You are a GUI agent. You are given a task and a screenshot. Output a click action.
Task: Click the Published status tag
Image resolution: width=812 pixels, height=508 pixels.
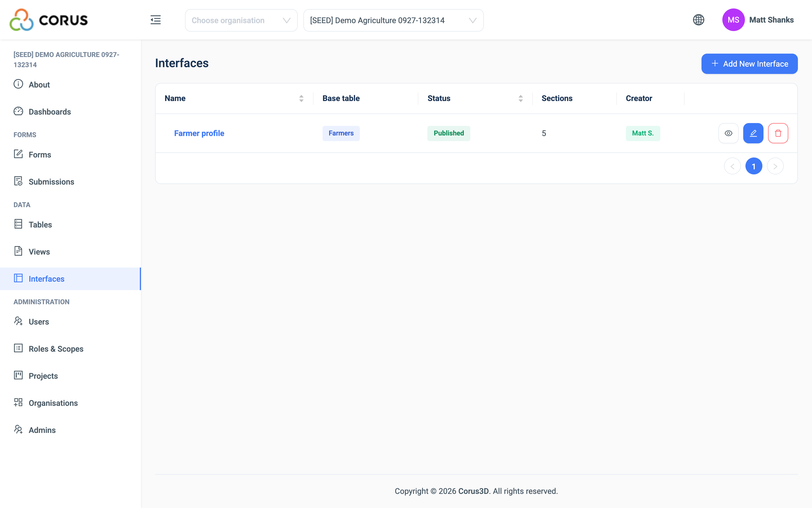(449, 133)
